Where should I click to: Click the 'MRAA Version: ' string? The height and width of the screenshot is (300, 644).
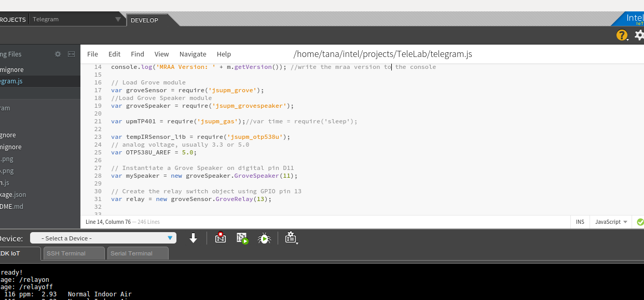[186, 67]
